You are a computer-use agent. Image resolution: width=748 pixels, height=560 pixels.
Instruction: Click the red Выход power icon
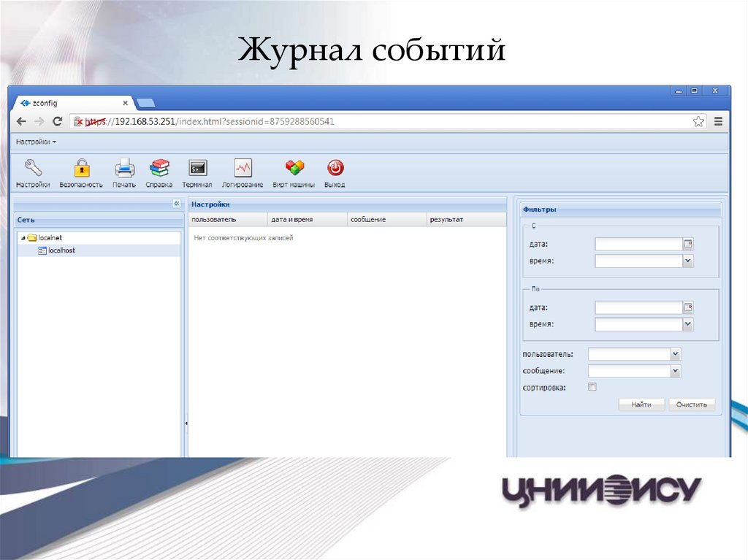(335, 168)
